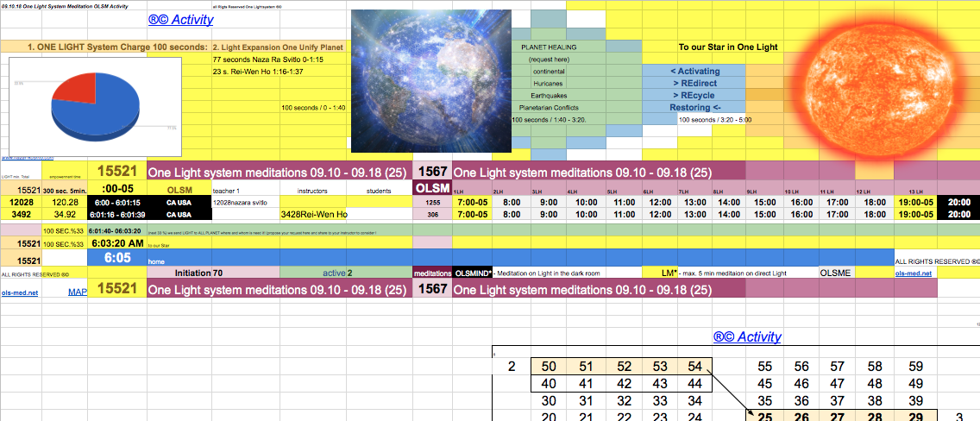Select 'To our Star in One Light' cell
This screenshot has width=980, height=421.
[x=727, y=47]
